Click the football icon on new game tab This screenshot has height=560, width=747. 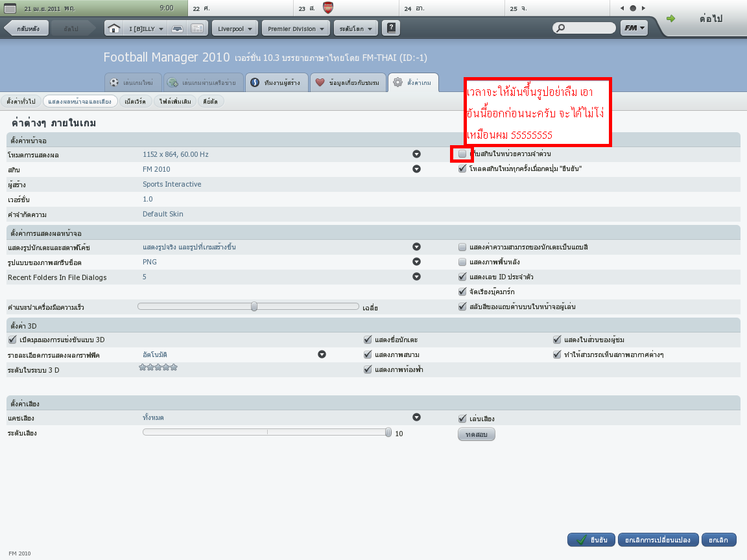point(114,82)
